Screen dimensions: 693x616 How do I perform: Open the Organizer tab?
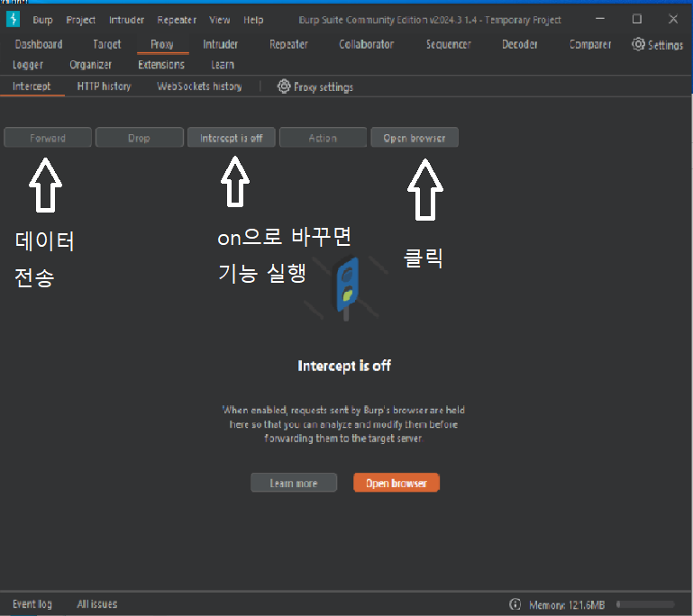tap(91, 65)
